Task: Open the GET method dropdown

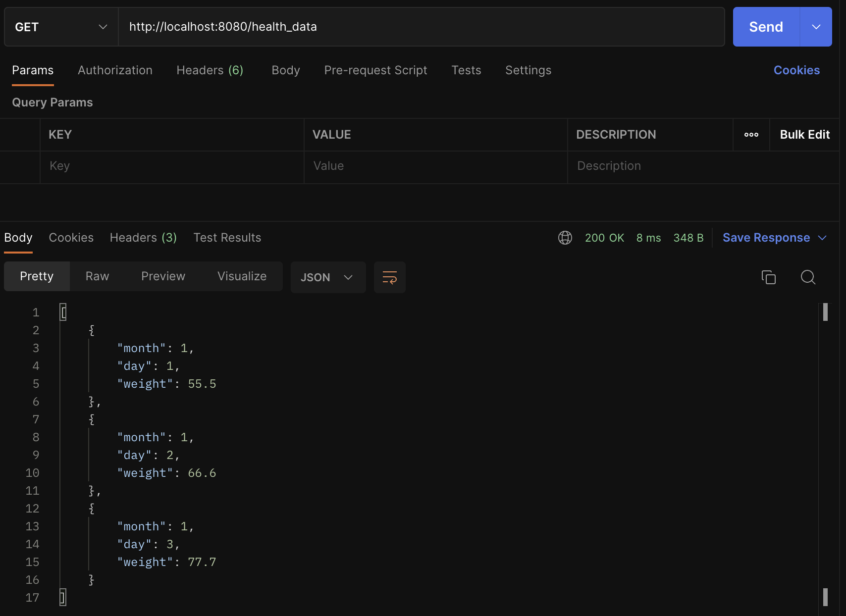Action: pos(61,27)
